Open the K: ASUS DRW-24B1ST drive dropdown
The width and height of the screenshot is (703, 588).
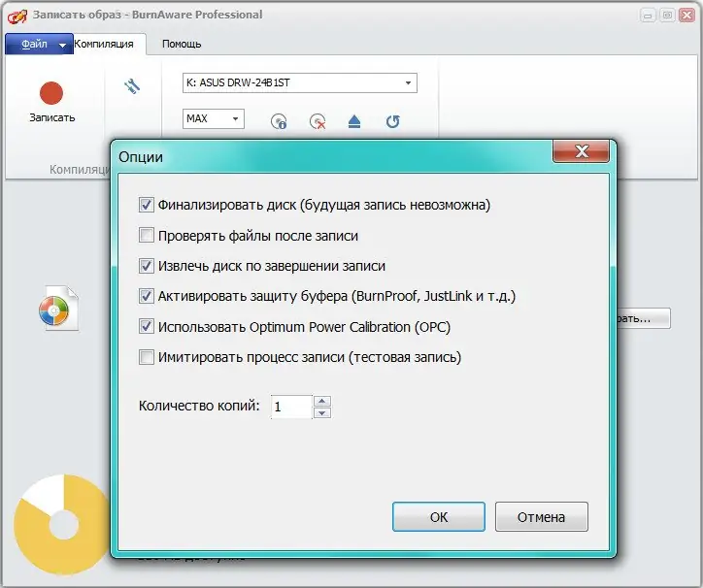299,82
